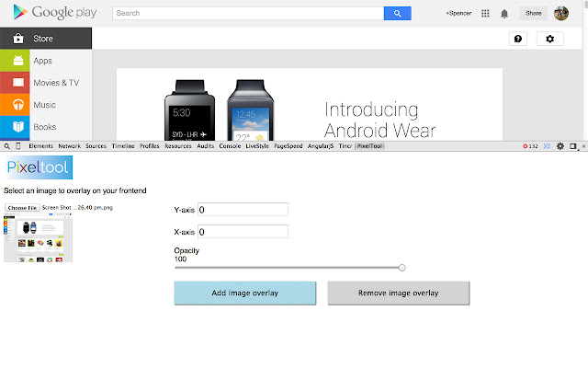Viewport: 588px width, 368px height.
Task: Select the PixelTool tab
Action: coord(369,146)
